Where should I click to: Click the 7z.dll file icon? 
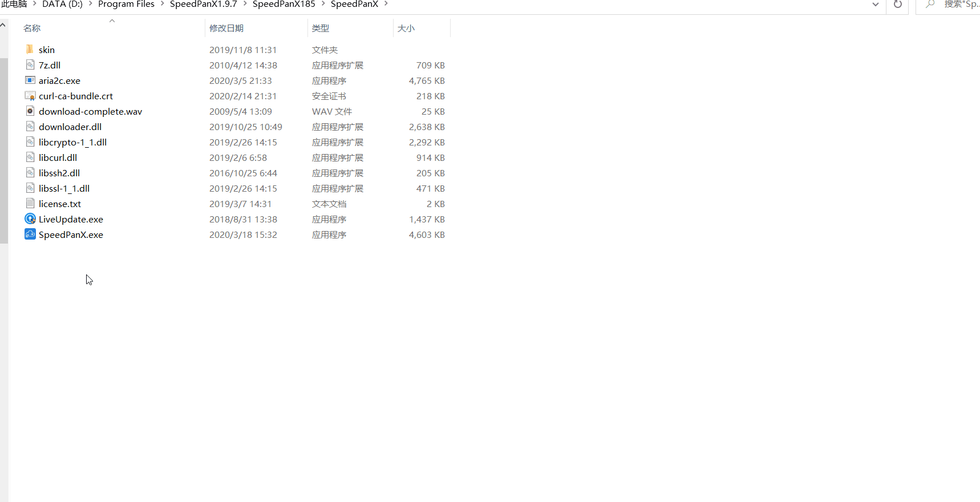click(x=30, y=64)
